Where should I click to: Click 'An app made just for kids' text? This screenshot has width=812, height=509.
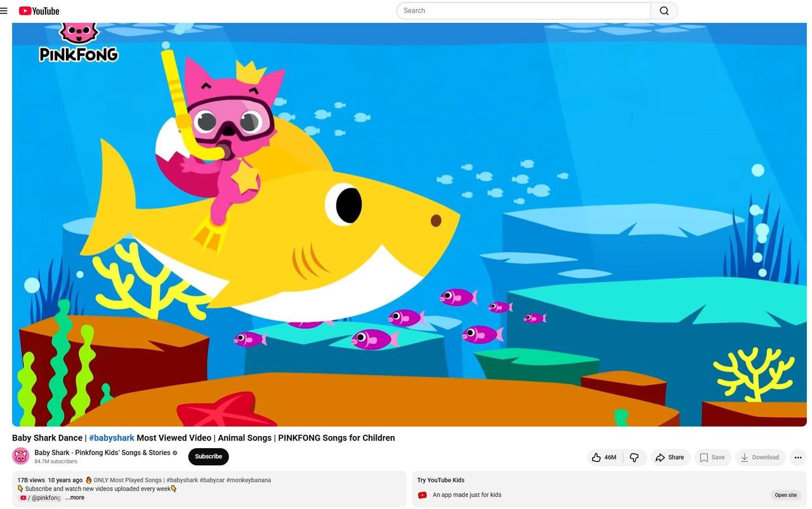[x=467, y=495]
